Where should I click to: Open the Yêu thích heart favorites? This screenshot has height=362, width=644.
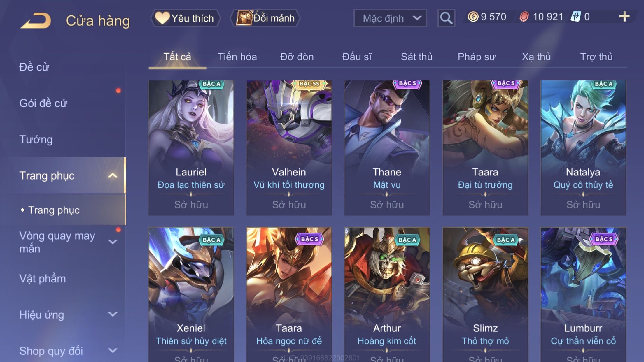[x=185, y=18]
